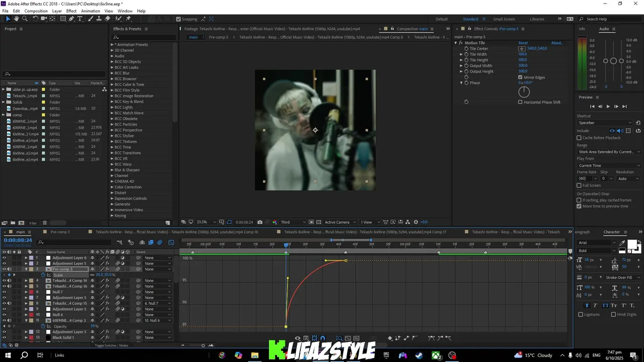Enable Horizontal Phase Shift checkbox

520,102
